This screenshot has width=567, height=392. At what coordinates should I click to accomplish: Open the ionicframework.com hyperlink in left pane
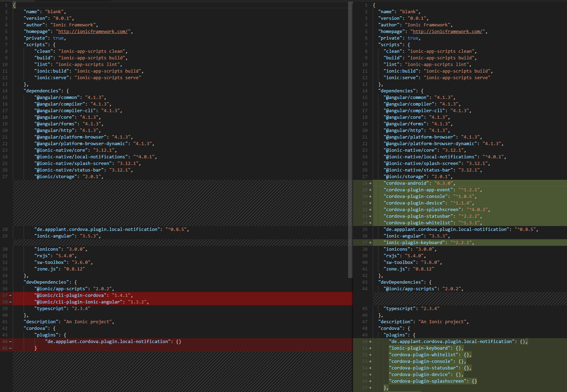tap(93, 31)
